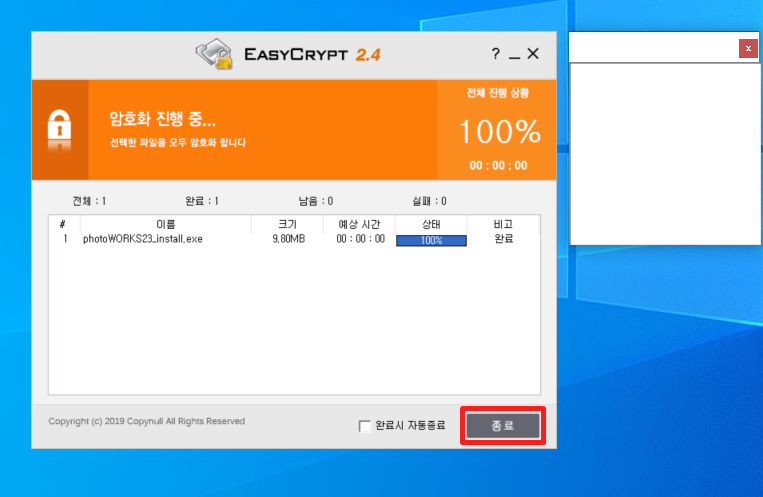Click the 남음 : 0 count label
The height and width of the screenshot is (497, 763).
[316, 201]
